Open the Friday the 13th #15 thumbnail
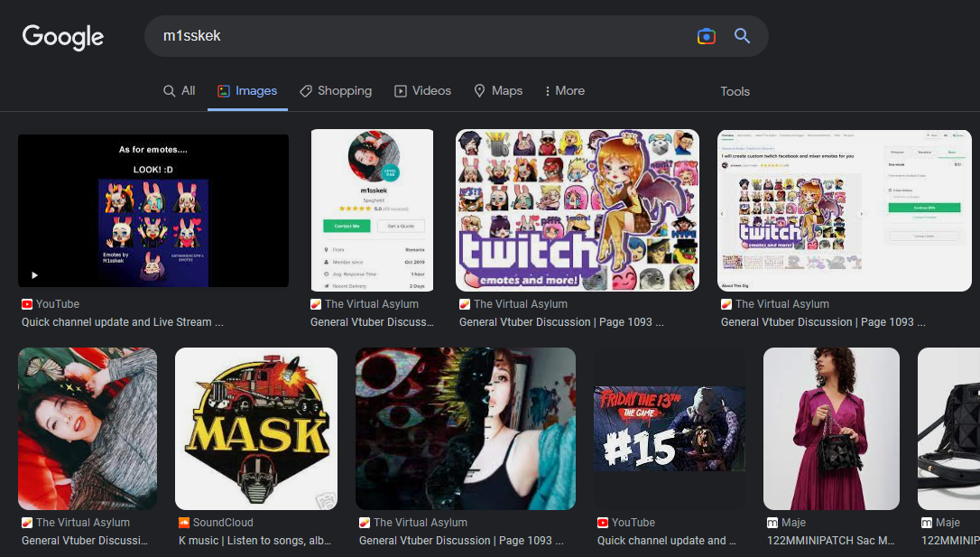This screenshot has width=980, height=557. pos(670,429)
